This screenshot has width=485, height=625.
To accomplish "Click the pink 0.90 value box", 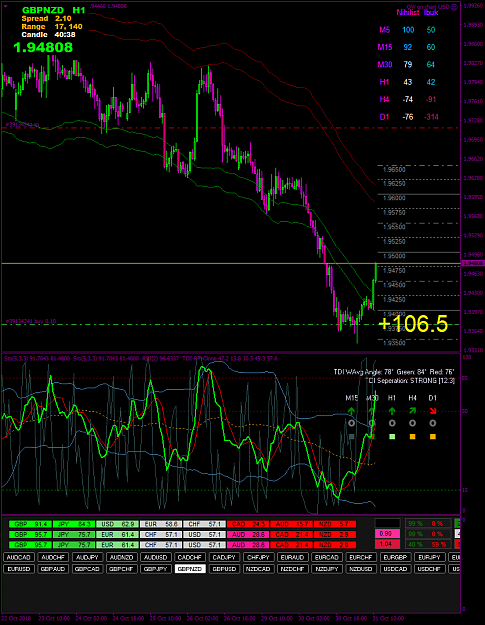I will tap(387, 534).
